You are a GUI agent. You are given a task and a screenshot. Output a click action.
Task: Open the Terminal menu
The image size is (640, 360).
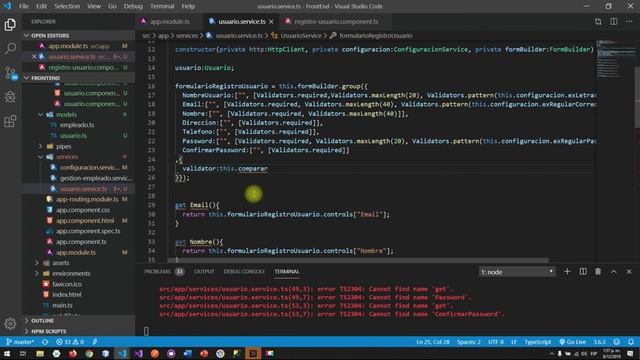[x=162, y=6]
